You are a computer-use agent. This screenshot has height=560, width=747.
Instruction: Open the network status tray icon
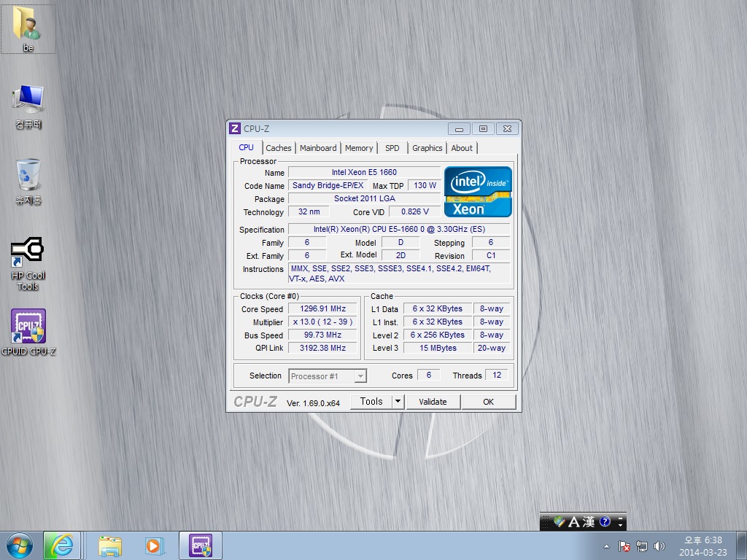[642, 546]
